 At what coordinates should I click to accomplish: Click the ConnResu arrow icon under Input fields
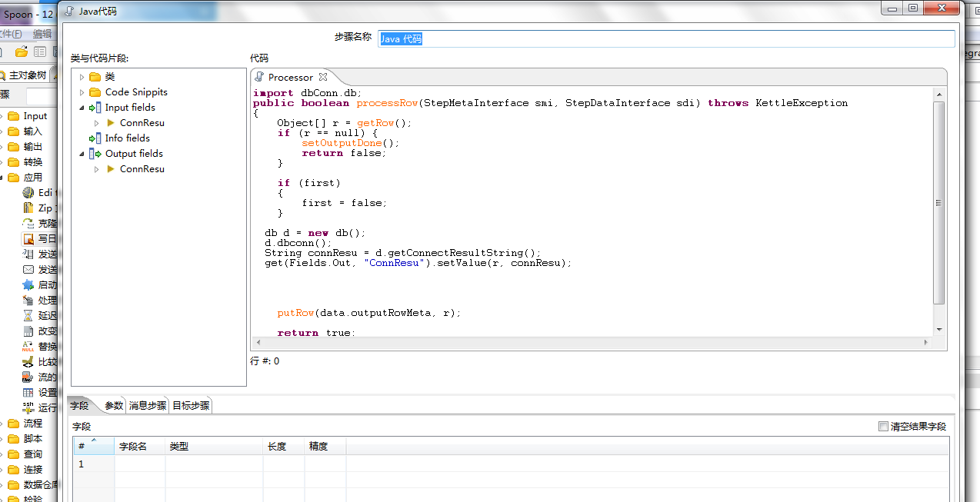click(x=111, y=123)
